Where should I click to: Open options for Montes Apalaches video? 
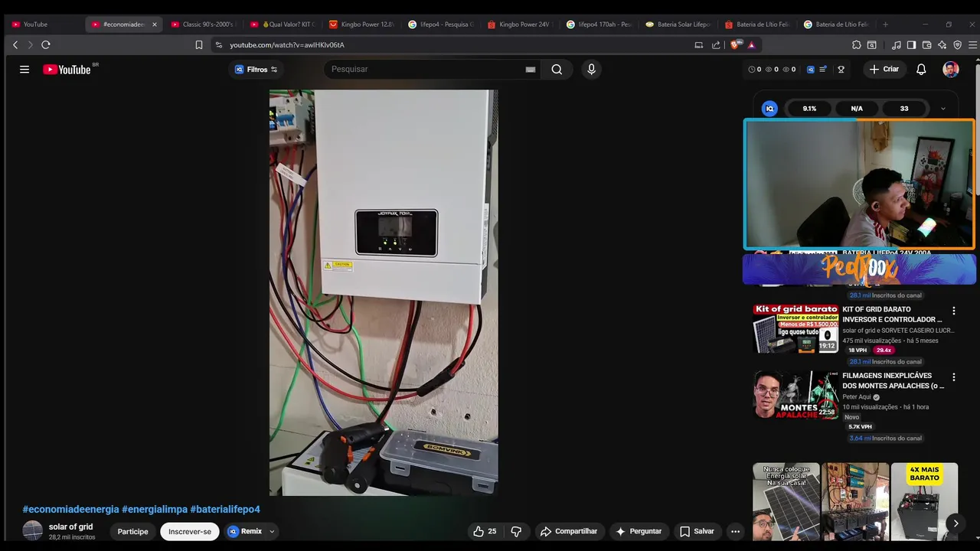pyautogui.click(x=953, y=377)
